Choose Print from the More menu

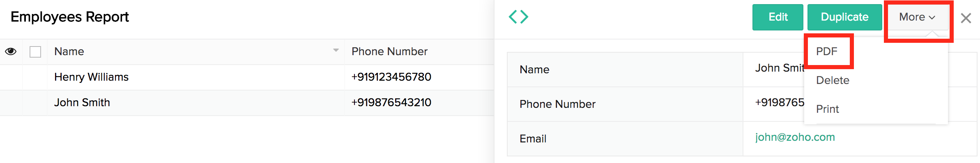[827, 109]
